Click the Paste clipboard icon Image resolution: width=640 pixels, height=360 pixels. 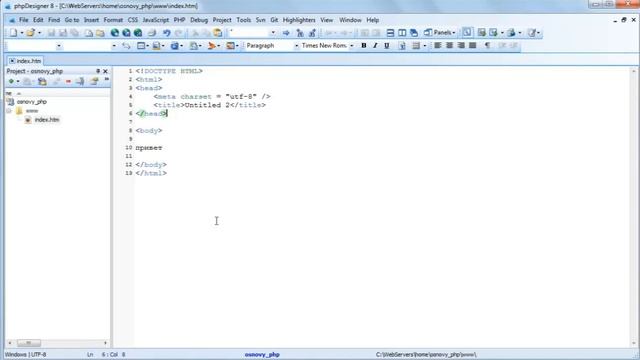click(x=218, y=33)
